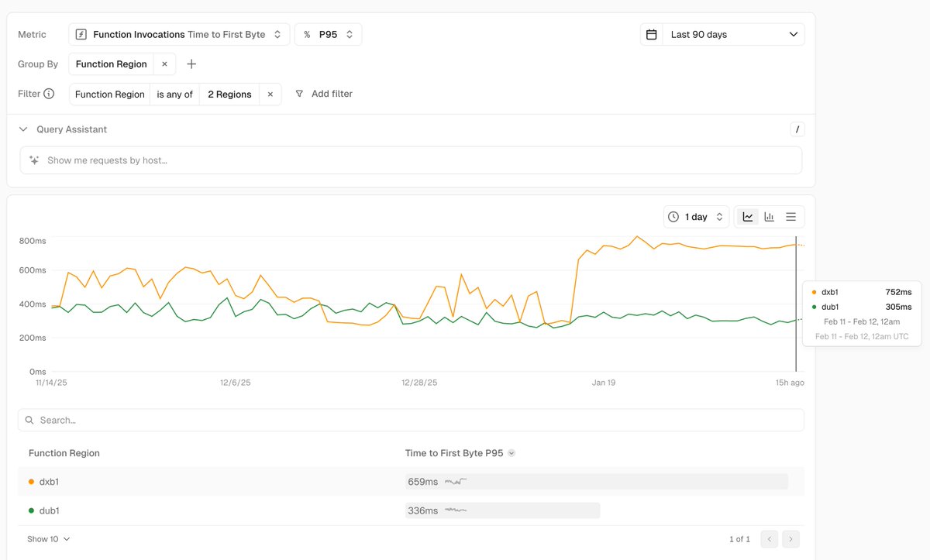Viewport: 930px width, 560px height.
Task: Click the Search field above the table
Action: (x=411, y=420)
